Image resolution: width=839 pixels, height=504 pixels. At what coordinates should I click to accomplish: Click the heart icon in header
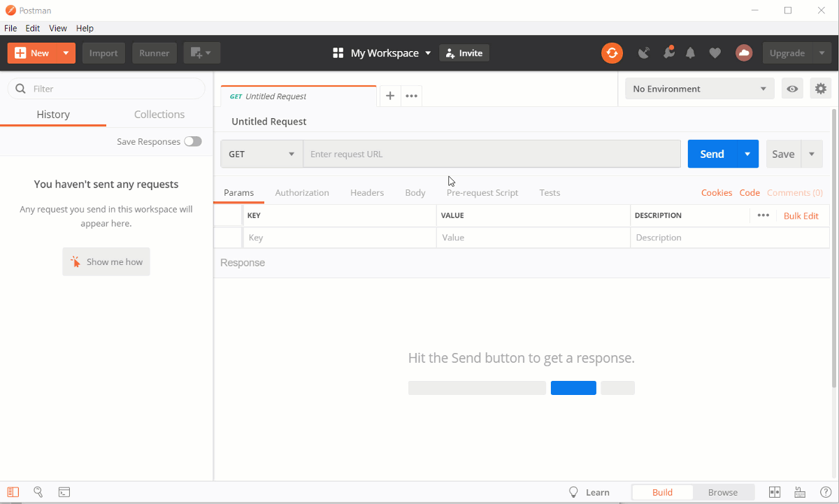(x=715, y=53)
